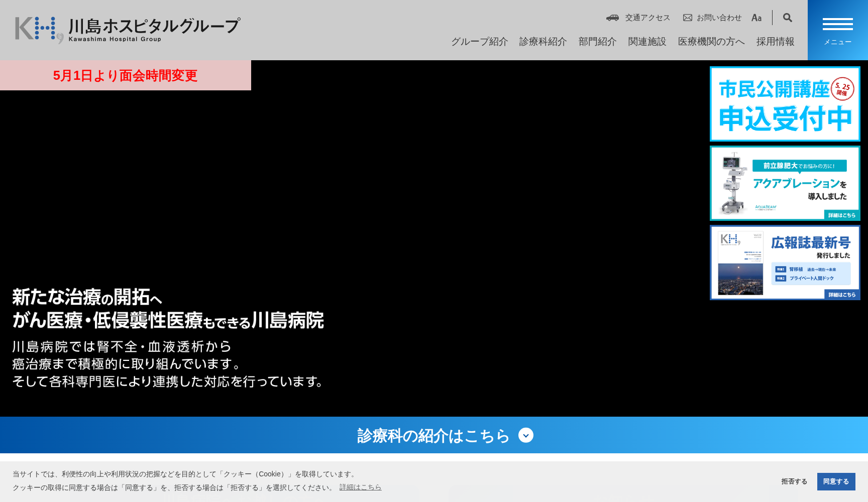Click the envelope icon for お問い合わせ

click(688, 18)
